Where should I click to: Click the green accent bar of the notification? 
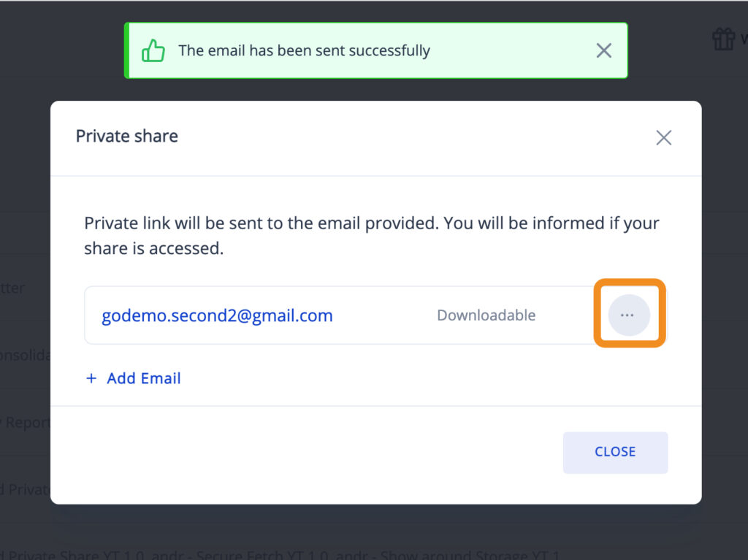pyautogui.click(x=127, y=50)
